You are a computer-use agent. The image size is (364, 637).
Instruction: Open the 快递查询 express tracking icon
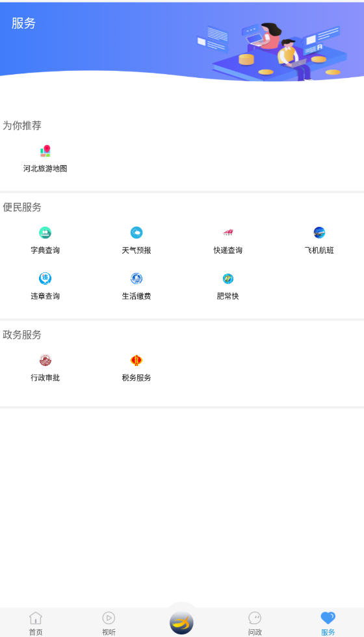[x=228, y=233]
